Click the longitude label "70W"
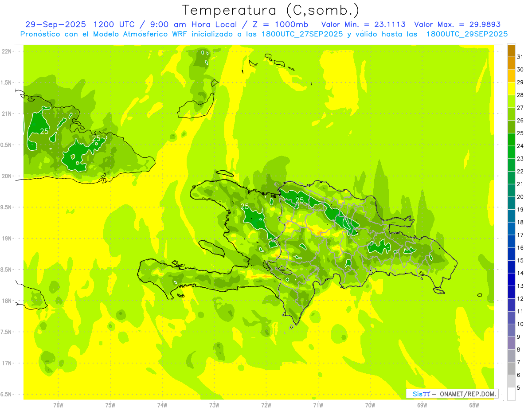Image resolution: width=532 pixels, height=411 pixels. click(370, 405)
